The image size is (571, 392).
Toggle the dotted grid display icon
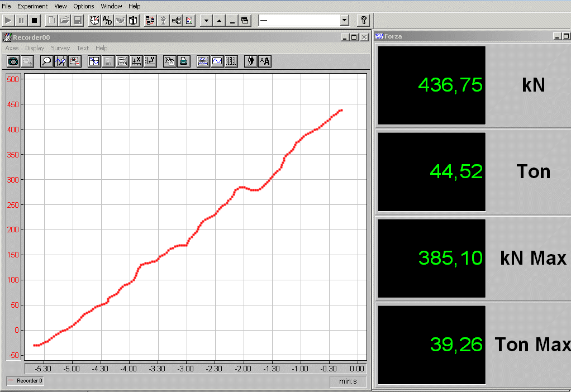coord(122,61)
